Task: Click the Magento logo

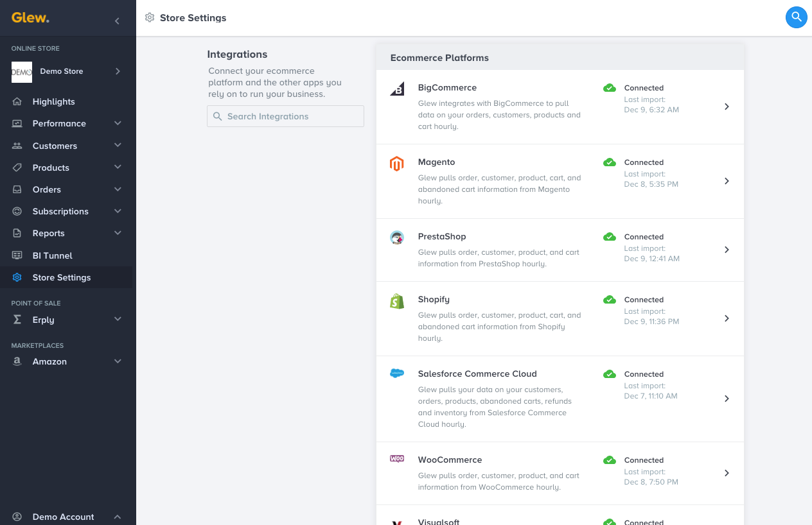Action: coord(397,164)
